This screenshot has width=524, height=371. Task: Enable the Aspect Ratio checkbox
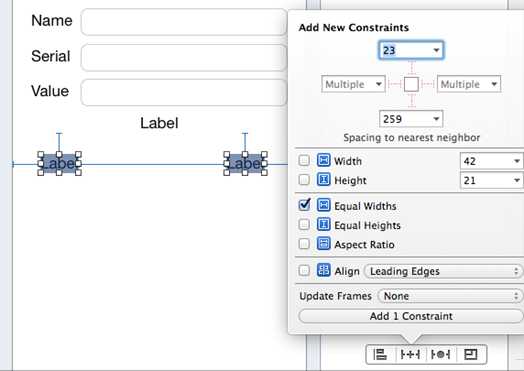[x=304, y=244]
